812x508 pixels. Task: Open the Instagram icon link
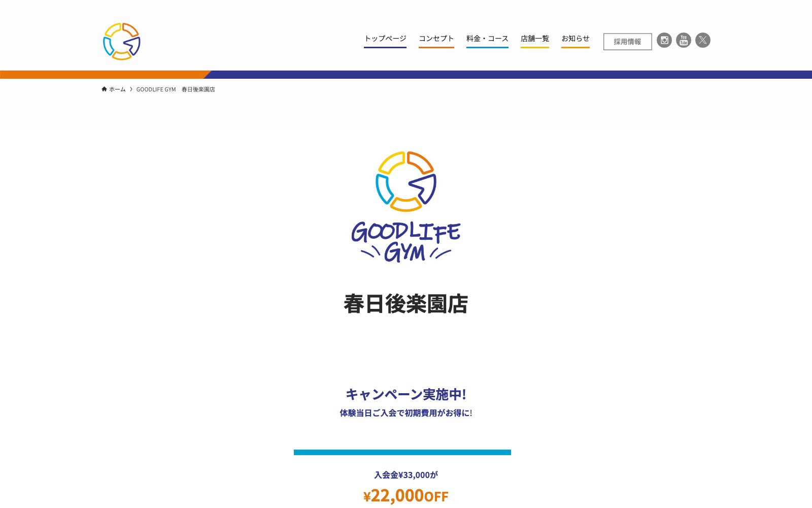(664, 40)
